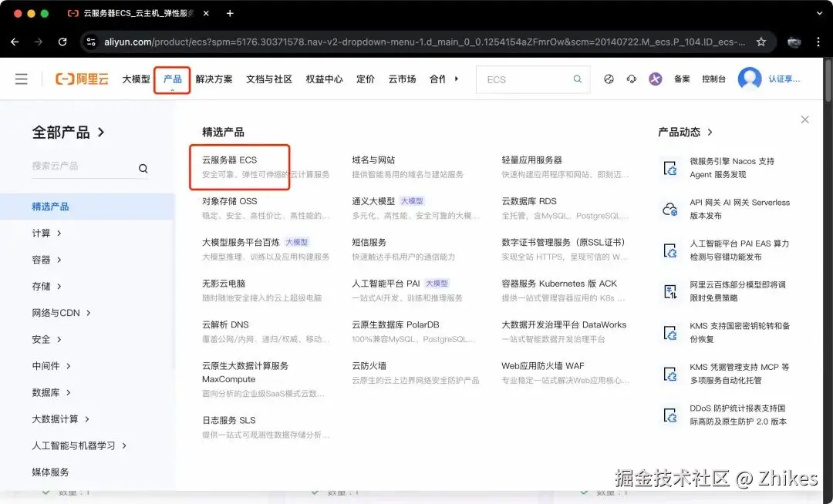Click the search icon in product sidebar
This screenshot has width=833, height=504.
pyautogui.click(x=143, y=169)
